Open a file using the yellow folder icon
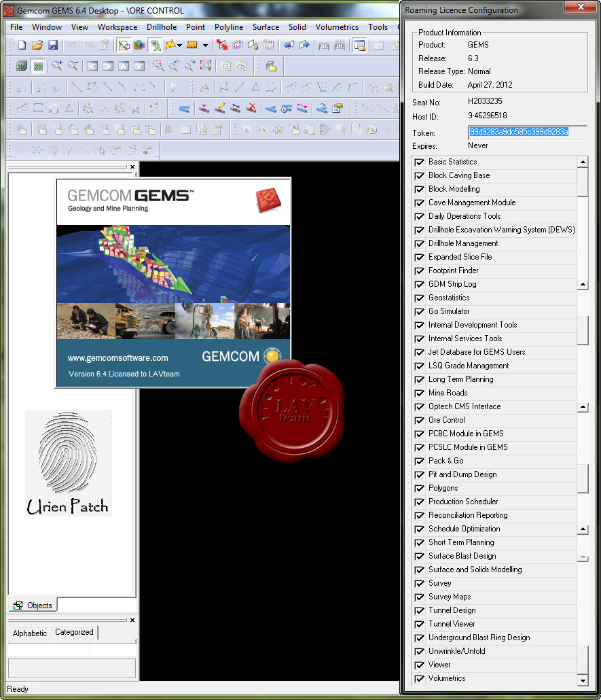The image size is (601, 700). click(37, 45)
